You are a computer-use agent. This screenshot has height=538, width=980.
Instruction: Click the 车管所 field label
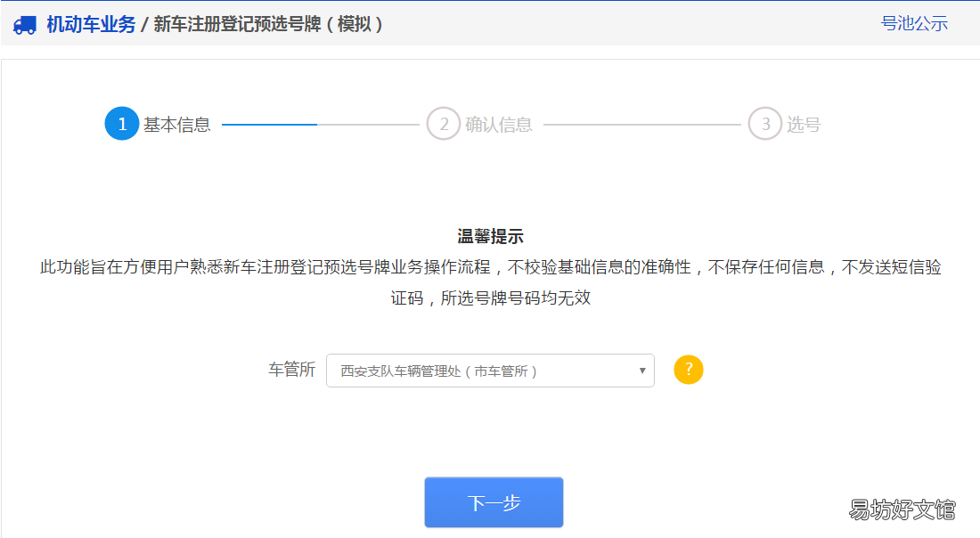coord(292,370)
